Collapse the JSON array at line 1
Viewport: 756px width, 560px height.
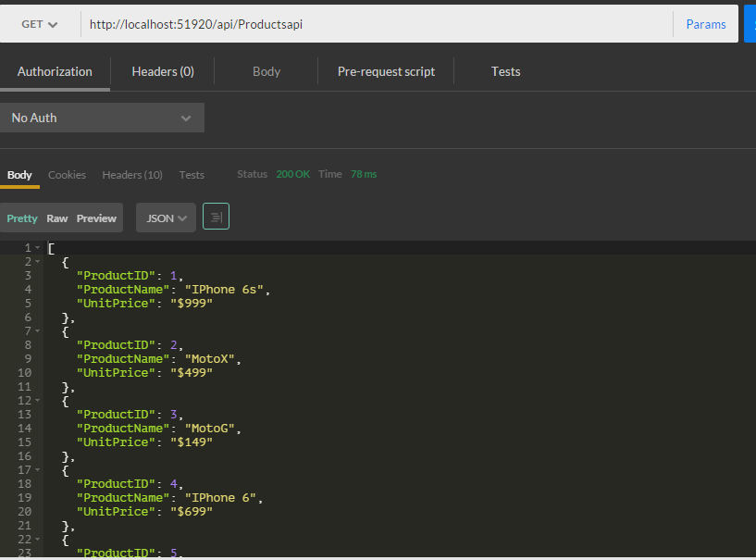(x=38, y=248)
